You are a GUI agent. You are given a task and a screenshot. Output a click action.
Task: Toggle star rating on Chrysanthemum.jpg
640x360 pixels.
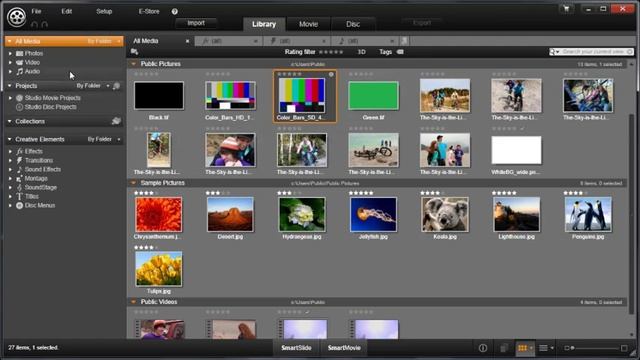pos(146,193)
